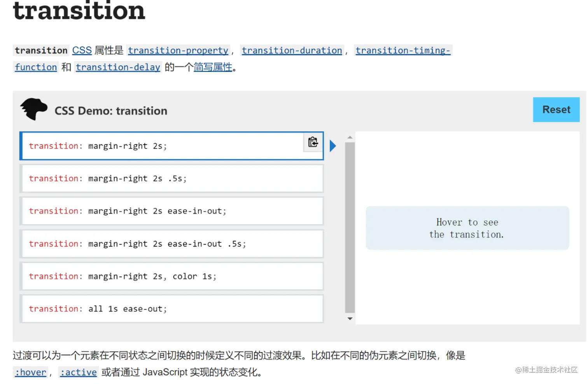This screenshot has height=384, width=588.
Task: Select example 'margin-right 2s .5s;'
Action: pyautogui.click(x=172, y=179)
